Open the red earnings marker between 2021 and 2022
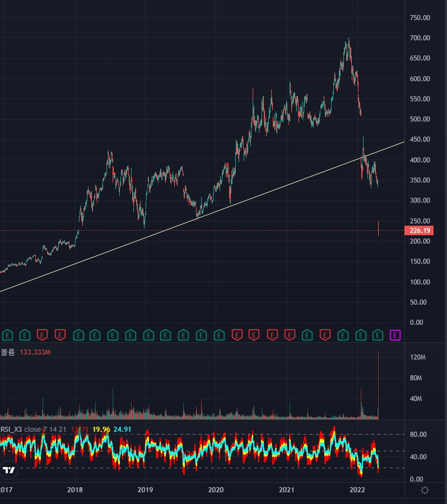 pyautogui.click(x=325, y=335)
